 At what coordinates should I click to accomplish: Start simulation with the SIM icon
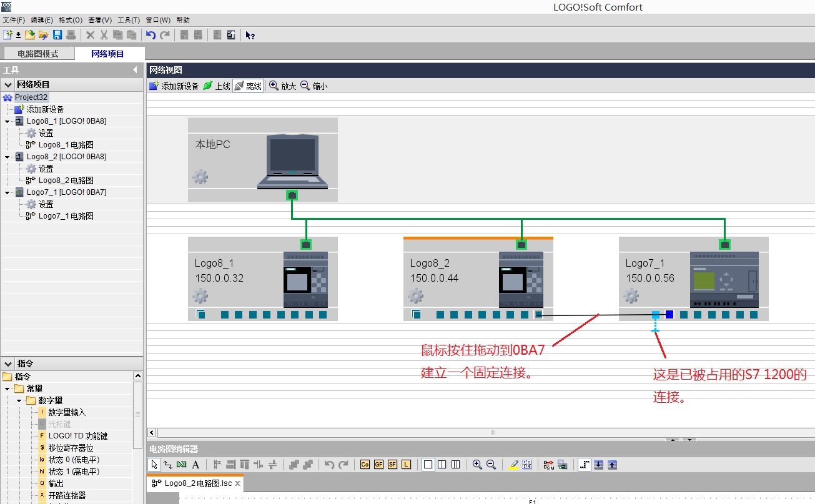[548, 464]
